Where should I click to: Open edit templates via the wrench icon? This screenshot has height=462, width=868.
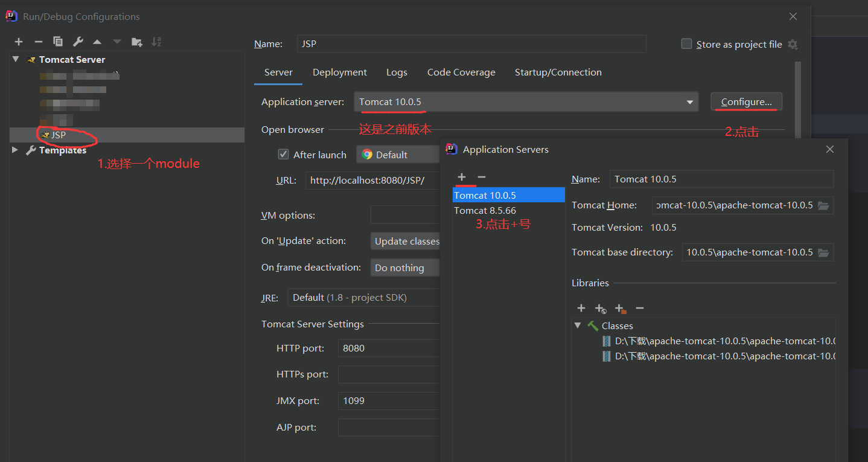click(x=78, y=42)
